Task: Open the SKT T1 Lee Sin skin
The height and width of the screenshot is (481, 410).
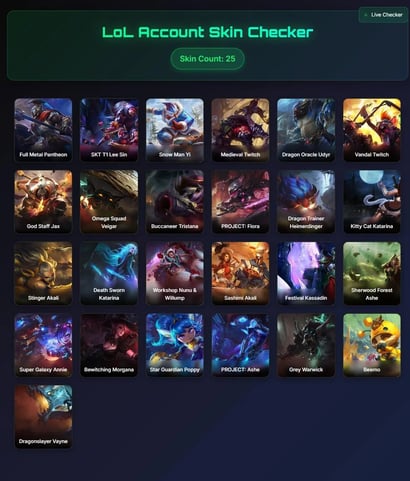Action: tap(109, 130)
